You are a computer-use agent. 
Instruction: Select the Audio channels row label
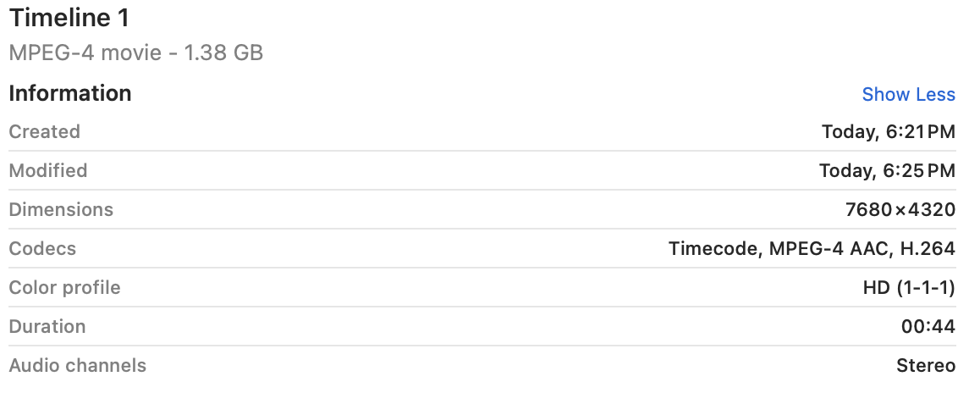click(x=77, y=366)
